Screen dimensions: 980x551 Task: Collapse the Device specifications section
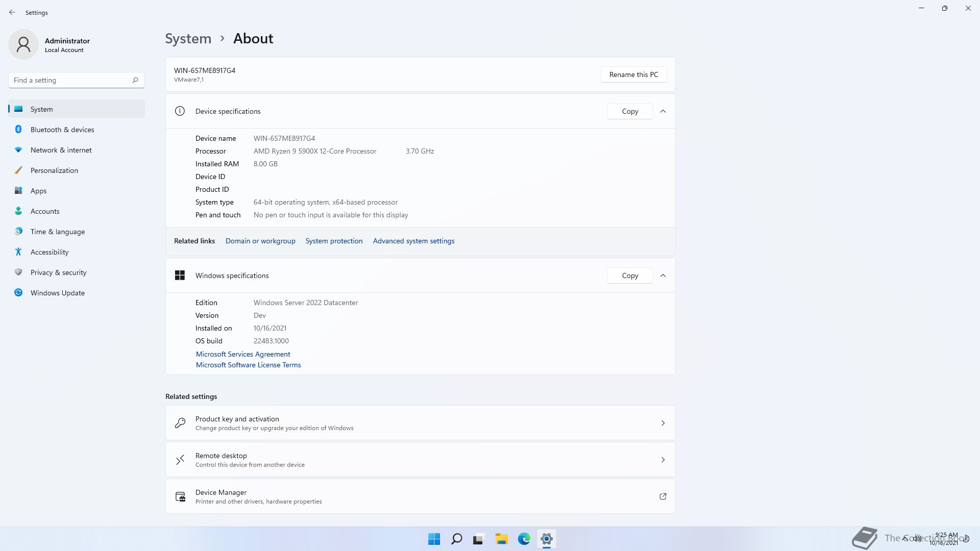pos(663,111)
